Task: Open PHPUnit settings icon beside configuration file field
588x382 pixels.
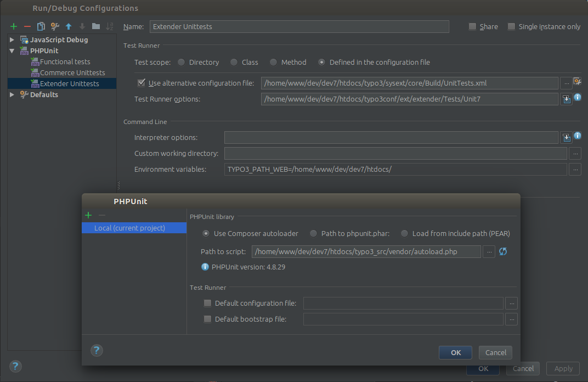Action: (578, 81)
